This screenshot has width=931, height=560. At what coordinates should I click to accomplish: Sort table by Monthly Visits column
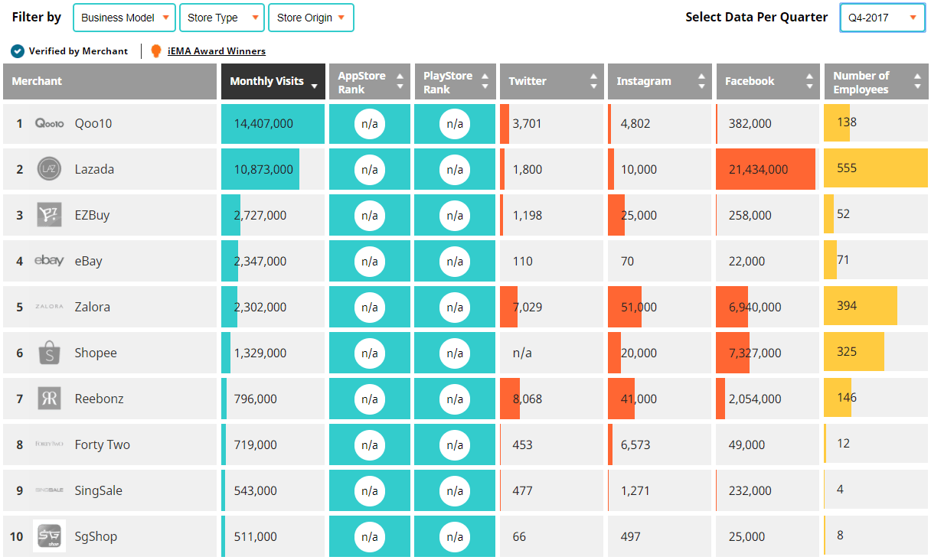[273, 82]
